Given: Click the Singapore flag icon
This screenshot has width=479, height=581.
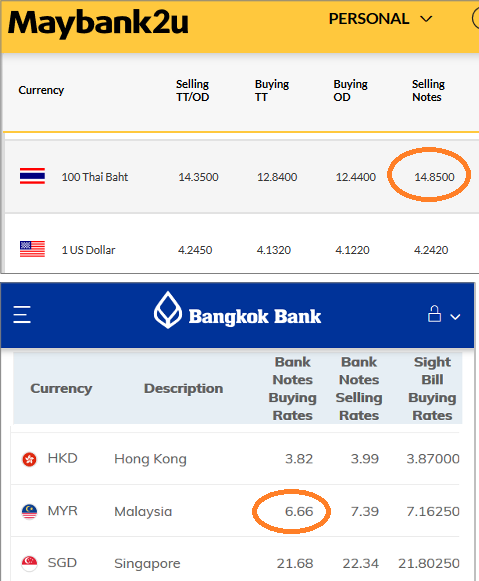Looking at the screenshot, I should tap(29, 563).
